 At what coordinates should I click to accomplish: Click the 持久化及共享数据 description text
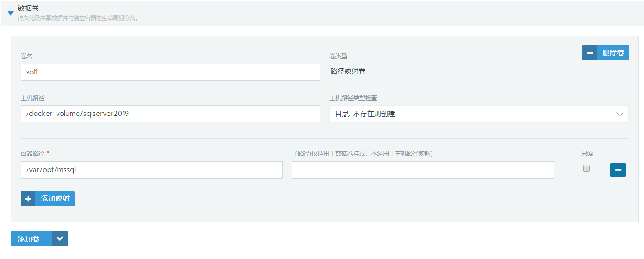pos(78,18)
